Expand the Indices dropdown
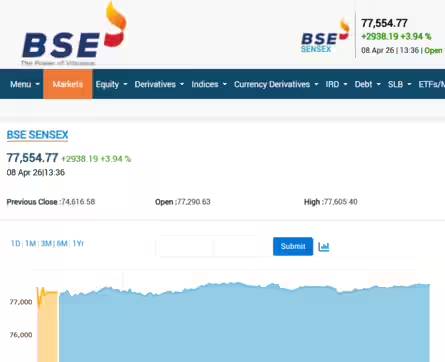The image size is (445, 362). (x=209, y=84)
